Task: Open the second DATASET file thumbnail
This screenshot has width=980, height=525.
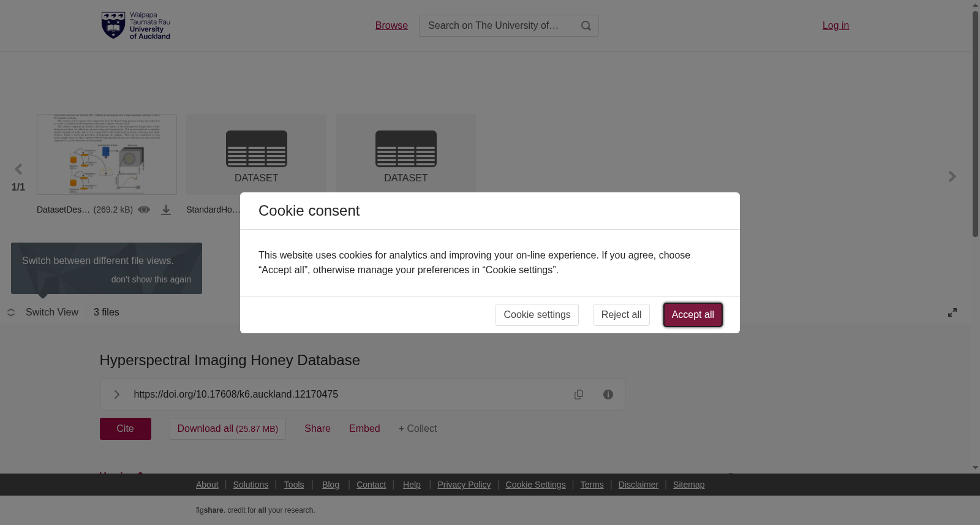Action: tap(405, 154)
